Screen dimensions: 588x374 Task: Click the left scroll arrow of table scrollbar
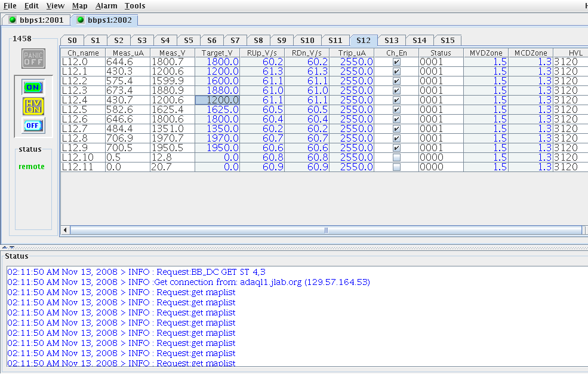pos(65,230)
